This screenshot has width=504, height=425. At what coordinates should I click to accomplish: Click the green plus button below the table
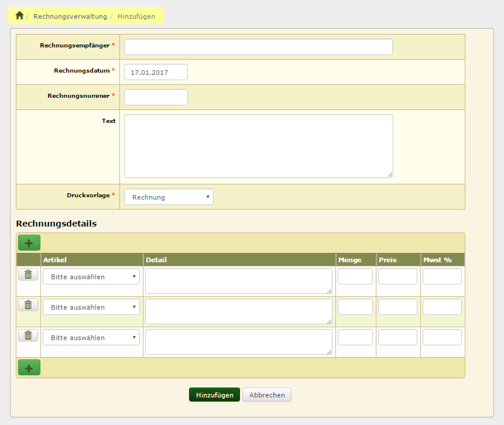tap(29, 368)
